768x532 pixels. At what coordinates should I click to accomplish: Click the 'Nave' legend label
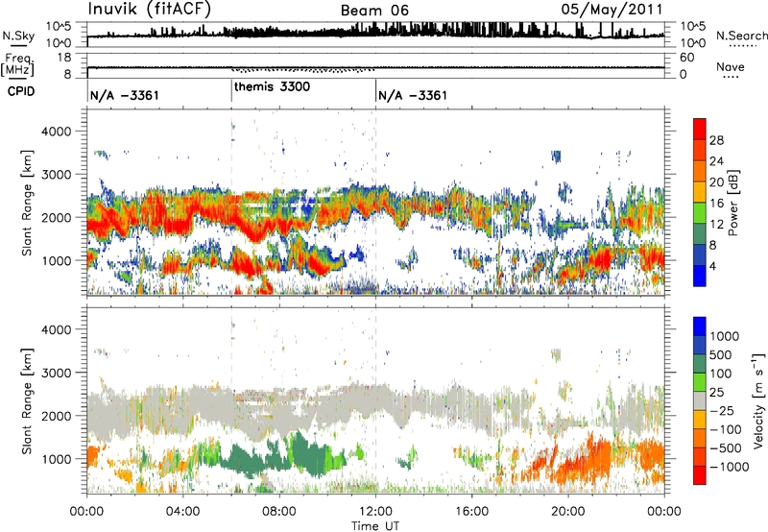[x=731, y=67]
